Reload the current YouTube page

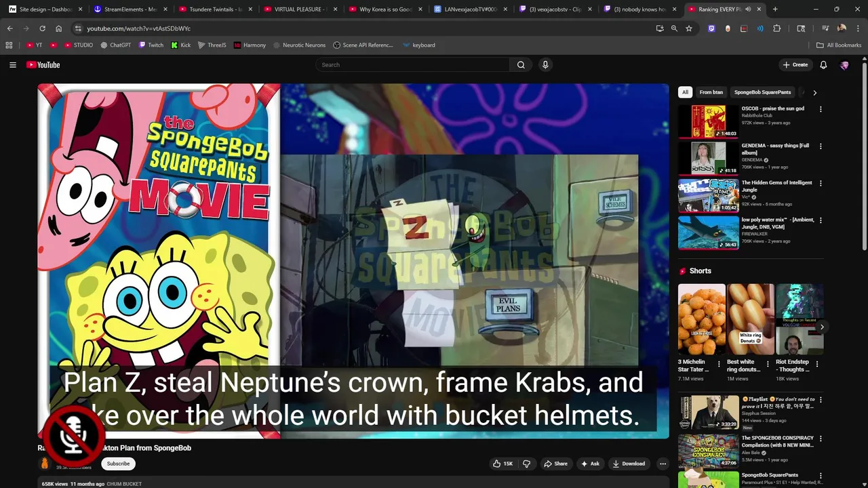(x=42, y=28)
